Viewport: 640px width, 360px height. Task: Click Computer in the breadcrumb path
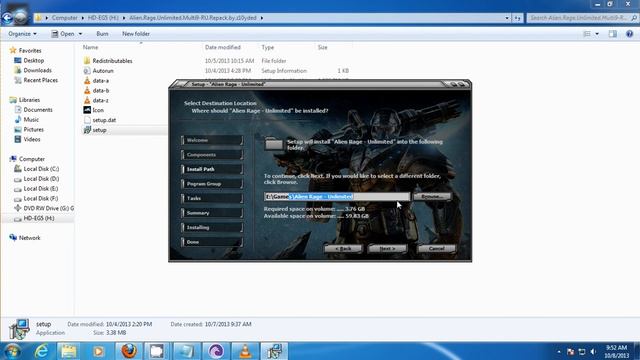click(x=64, y=18)
